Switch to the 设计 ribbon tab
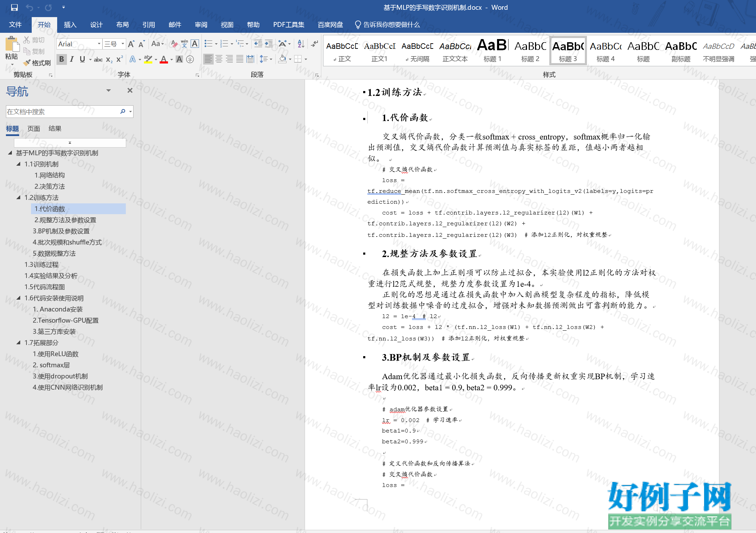Viewport: 756px width, 533px height. pyautogui.click(x=96, y=24)
